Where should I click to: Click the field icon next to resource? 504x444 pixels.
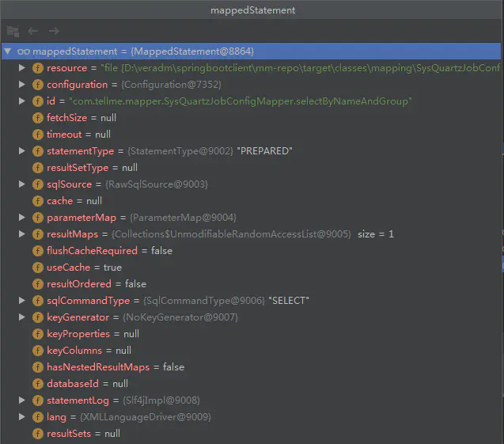[38, 68]
